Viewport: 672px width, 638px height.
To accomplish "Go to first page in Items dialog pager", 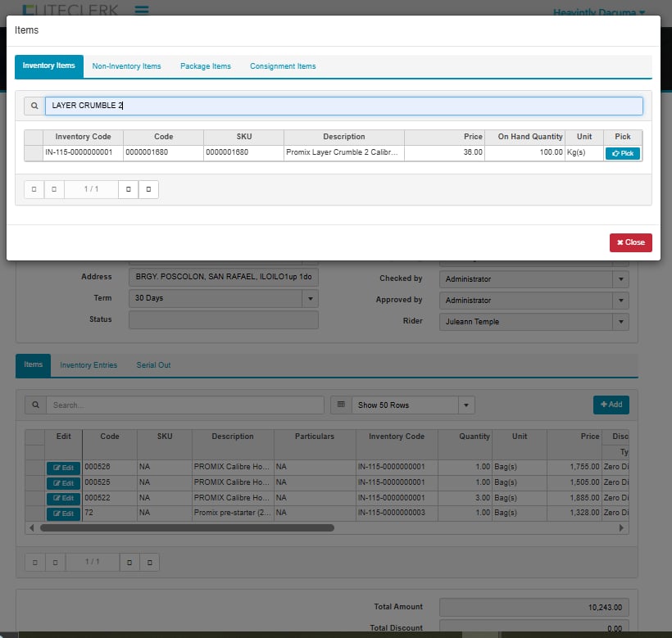I will point(34,189).
